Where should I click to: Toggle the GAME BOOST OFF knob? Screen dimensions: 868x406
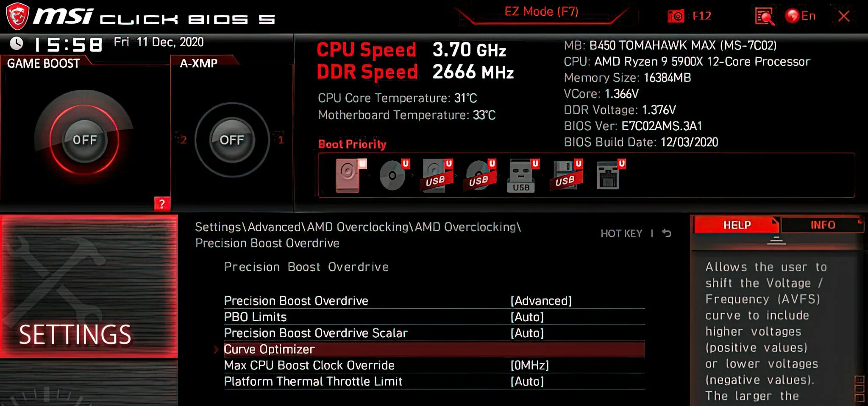click(84, 140)
